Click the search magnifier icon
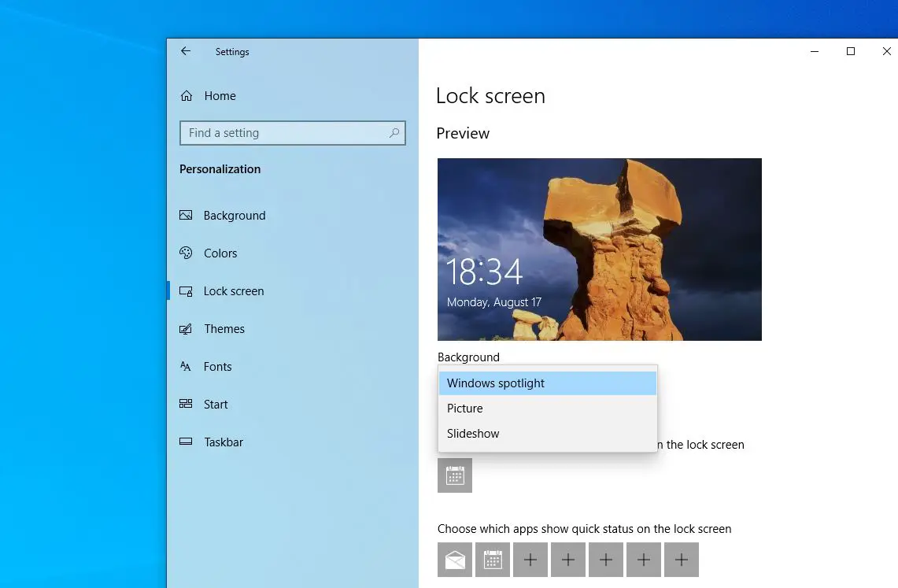The image size is (898, 588). click(394, 133)
